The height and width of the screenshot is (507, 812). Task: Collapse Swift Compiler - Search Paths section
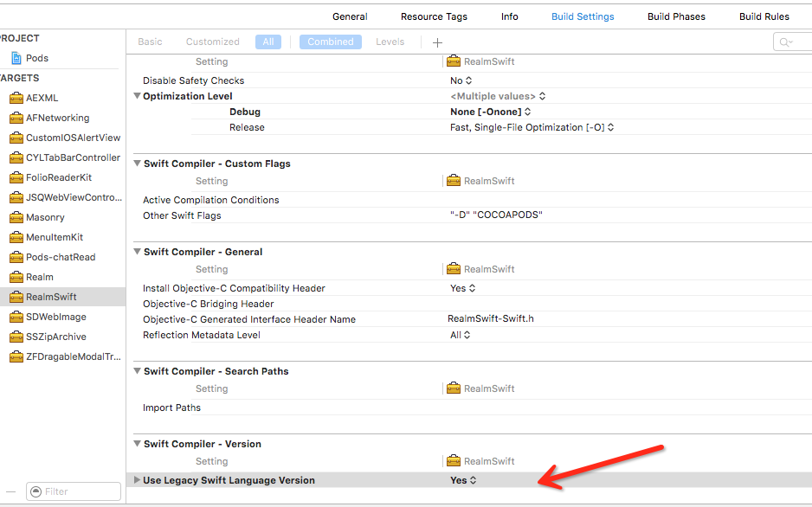138,371
